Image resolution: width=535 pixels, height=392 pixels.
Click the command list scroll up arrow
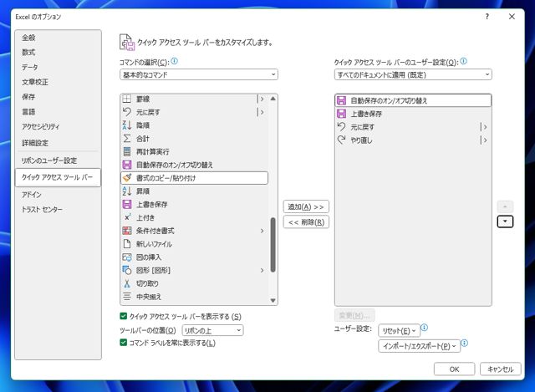point(273,99)
